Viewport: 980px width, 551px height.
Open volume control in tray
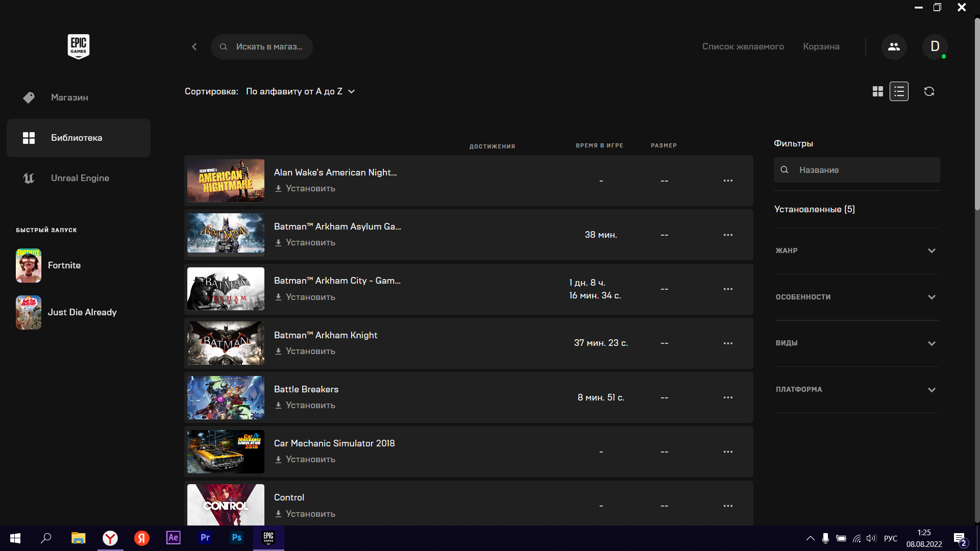pyautogui.click(x=871, y=538)
